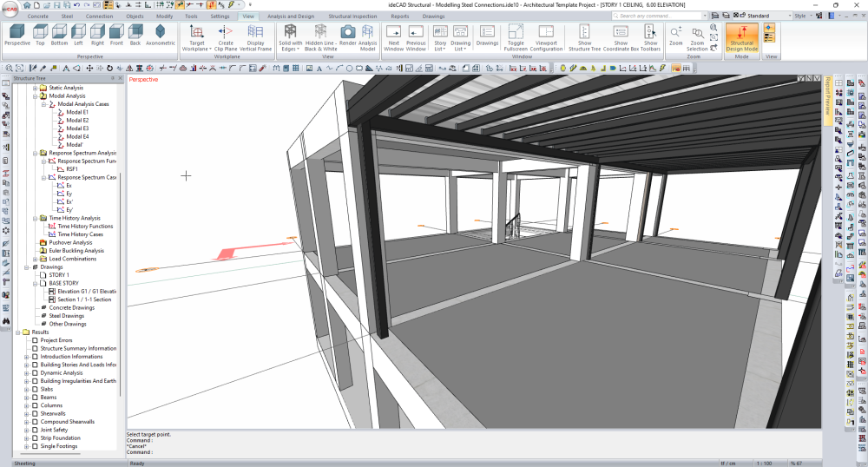Click the Create Clip Plane tool
The image size is (868, 467).
click(225, 35)
